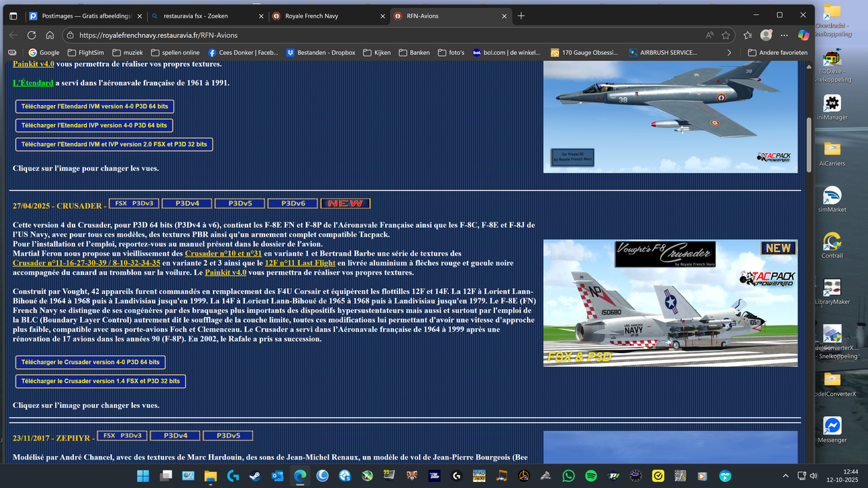Image resolution: width=868 pixels, height=488 pixels.
Task: Open tab actions menu icon at top-left
Action: pyautogui.click(x=13, y=16)
